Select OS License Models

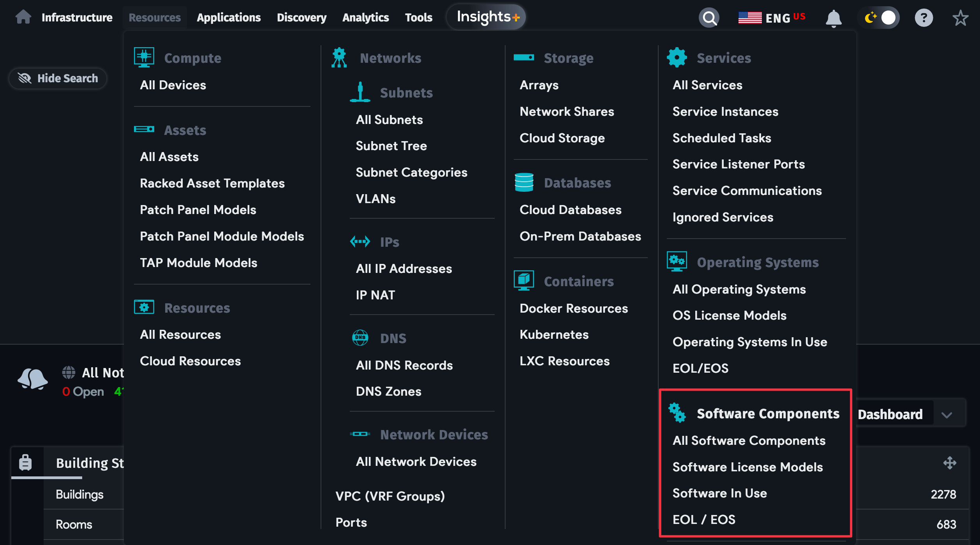coord(729,315)
